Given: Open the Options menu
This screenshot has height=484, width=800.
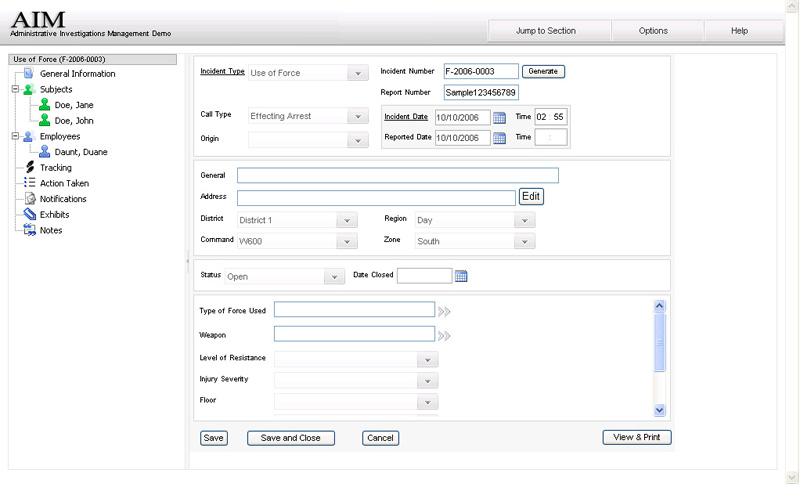Looking at the screenshot, I should pyautogui.click(x=653, y=31).
